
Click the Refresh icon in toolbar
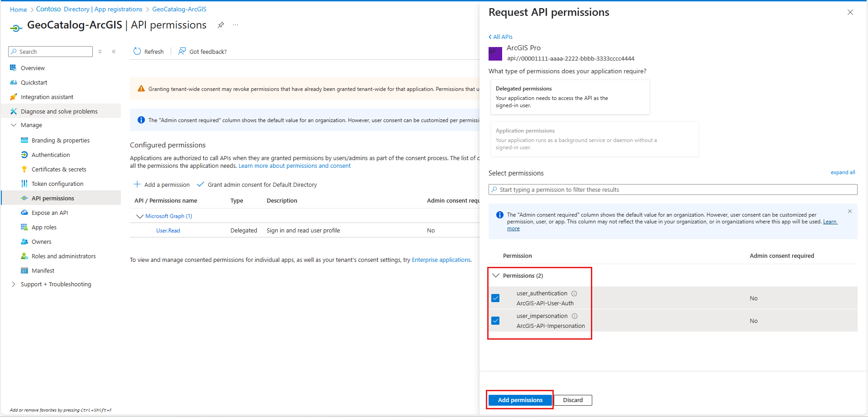click(x=137, y=52)
